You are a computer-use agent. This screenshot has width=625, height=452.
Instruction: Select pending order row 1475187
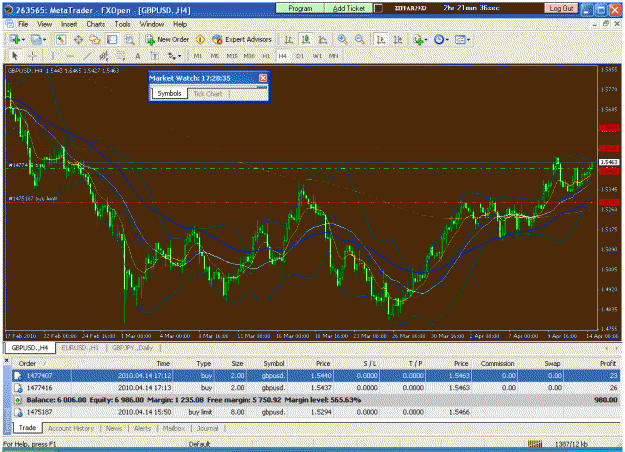point(316,412)
